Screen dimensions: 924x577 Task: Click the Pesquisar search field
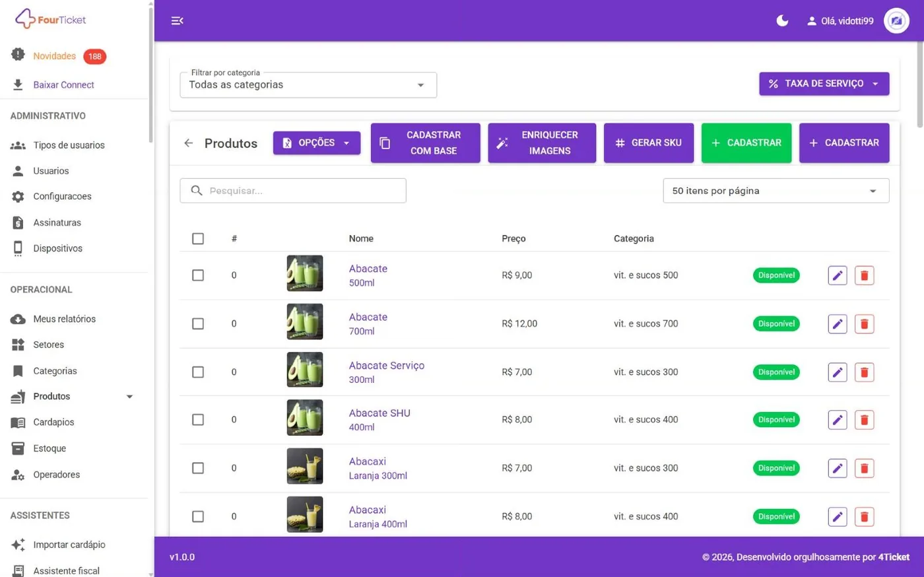pyautogui.click(x=293, y=191)
